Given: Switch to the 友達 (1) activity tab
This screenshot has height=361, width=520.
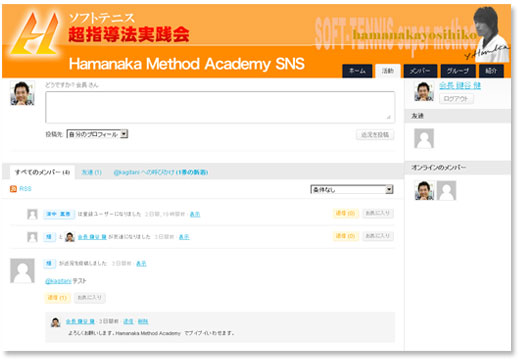Looking at the screenshot, I should point(92,172).
